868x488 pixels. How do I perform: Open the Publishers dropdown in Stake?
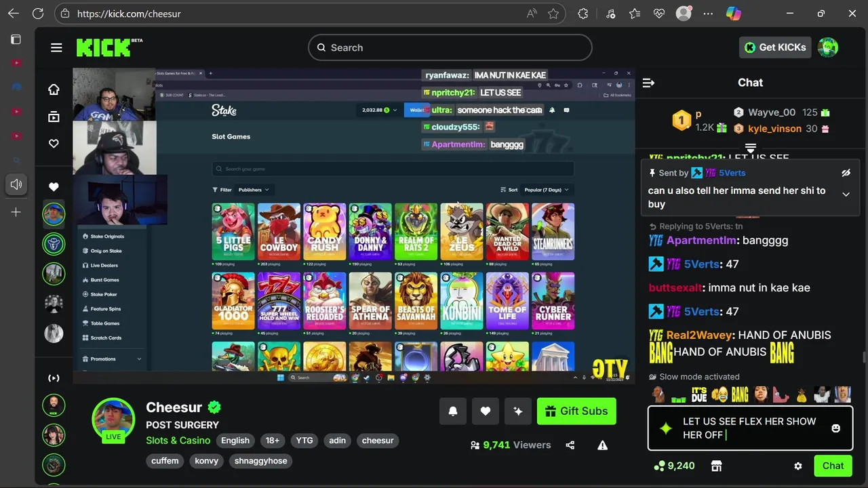point(254,190)
